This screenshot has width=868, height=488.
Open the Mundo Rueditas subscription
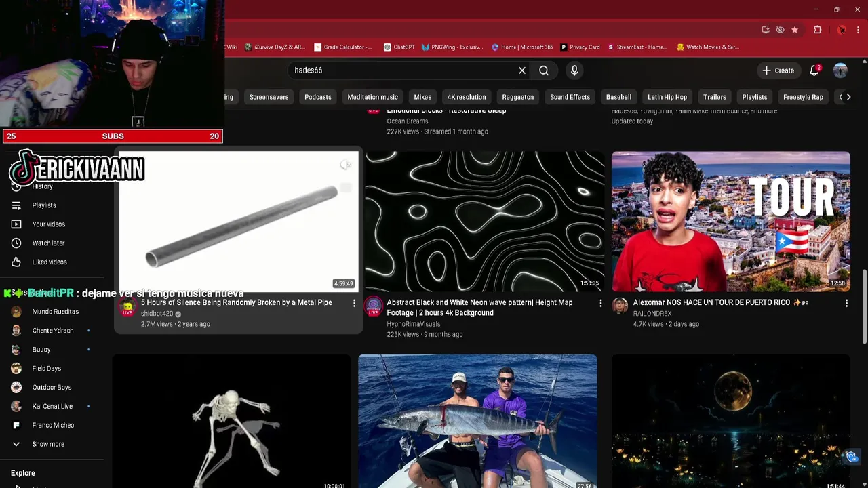54,312
